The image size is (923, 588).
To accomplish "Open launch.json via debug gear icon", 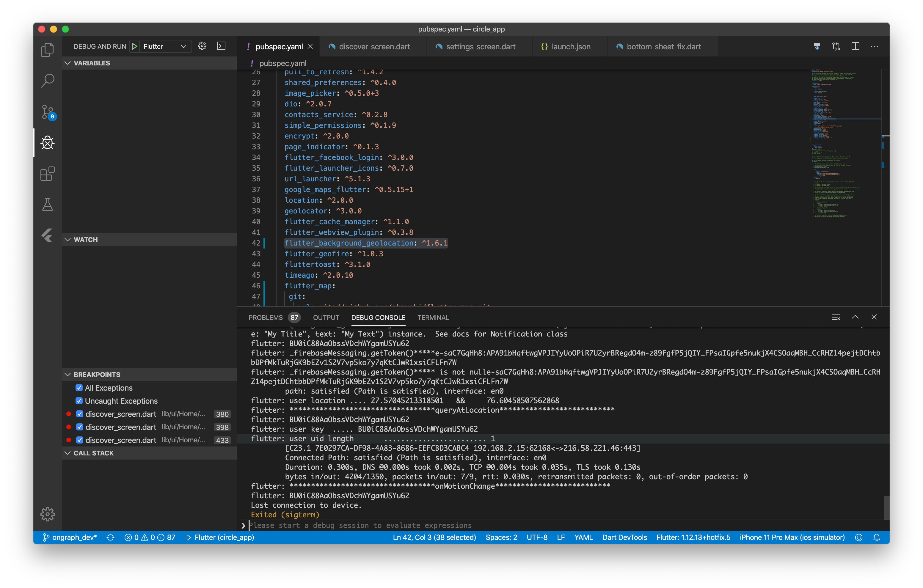I will click(202, 46).
